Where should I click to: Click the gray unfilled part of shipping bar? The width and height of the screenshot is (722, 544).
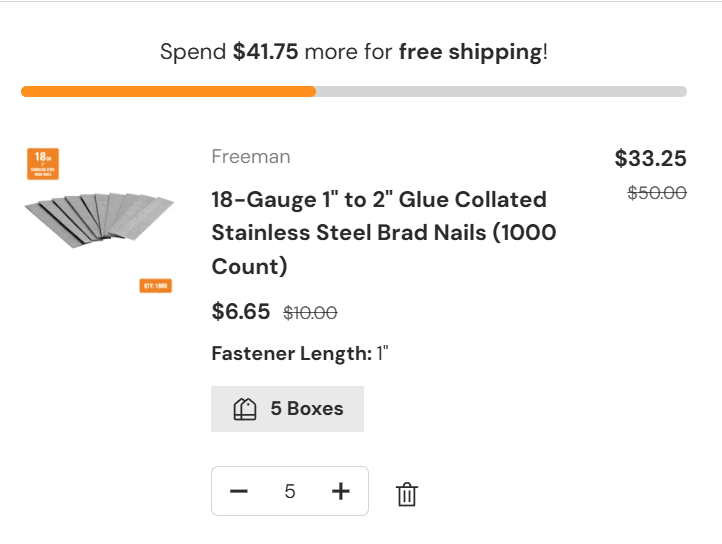(x=500, y=92)
